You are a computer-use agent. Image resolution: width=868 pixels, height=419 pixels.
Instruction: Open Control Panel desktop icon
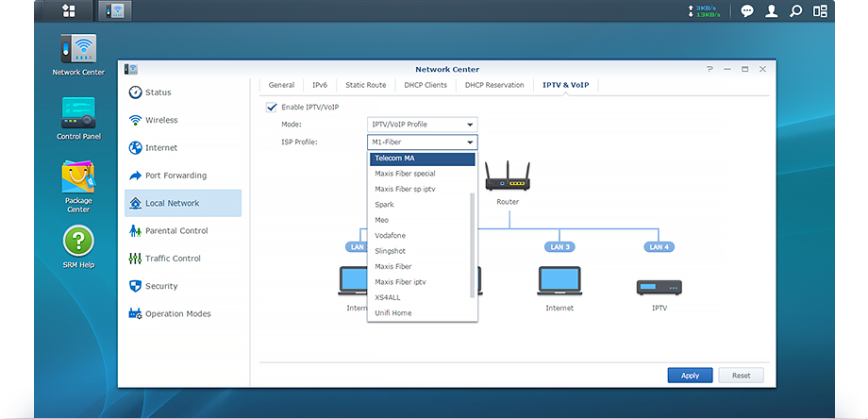[x=78, y=115]
